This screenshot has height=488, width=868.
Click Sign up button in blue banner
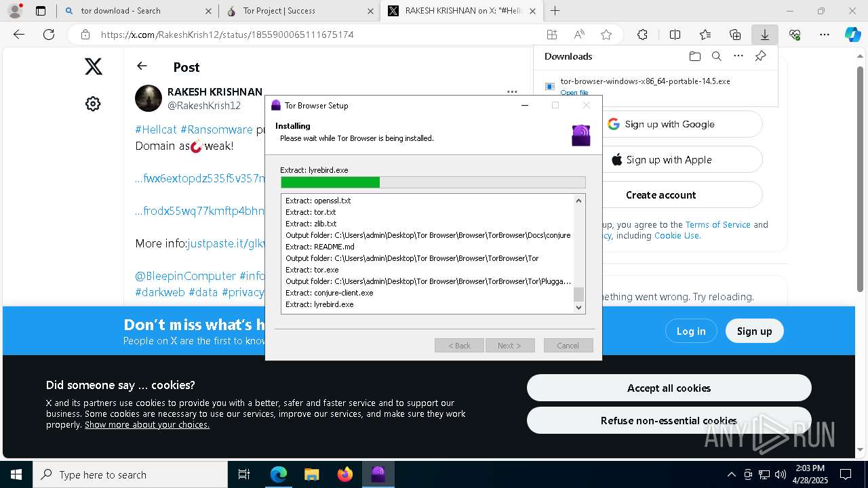click(x=754, y=331)
